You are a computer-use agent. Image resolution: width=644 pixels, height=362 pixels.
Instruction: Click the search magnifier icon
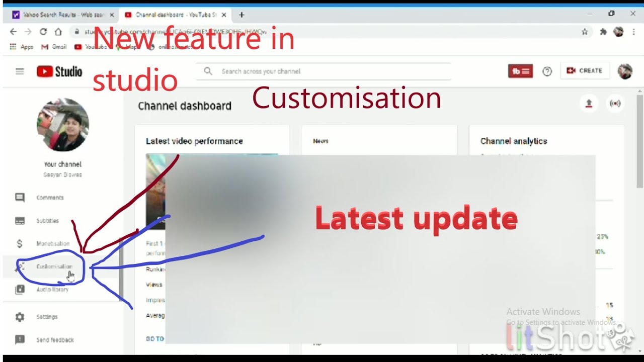(x=208, y=71)
